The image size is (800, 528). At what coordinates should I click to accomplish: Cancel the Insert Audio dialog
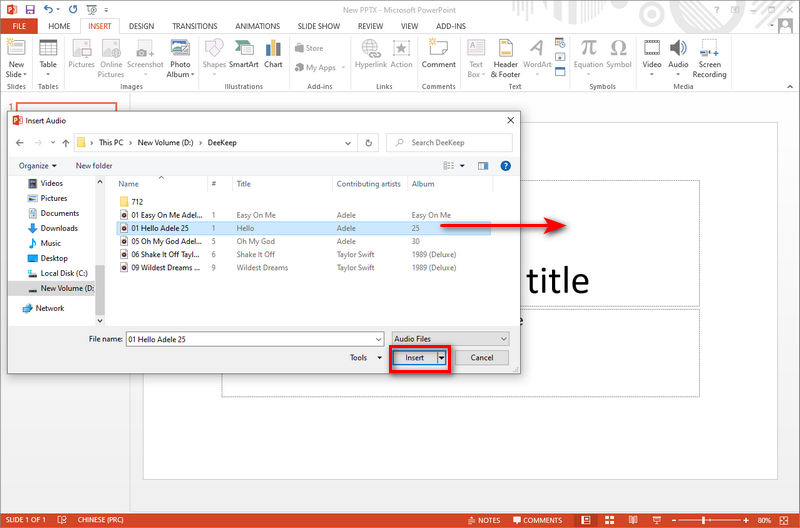(x=482, y=358)
